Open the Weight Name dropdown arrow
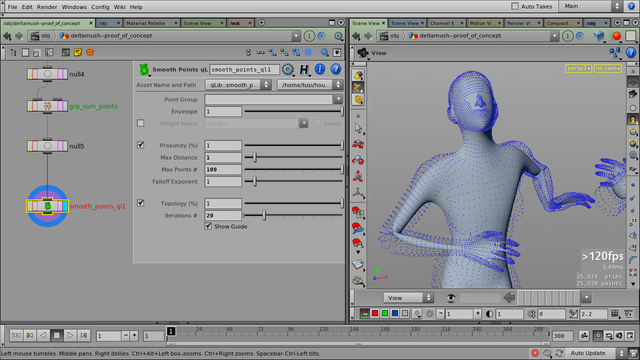This screenshot has height=360, width=640. (x=303, y=123)
